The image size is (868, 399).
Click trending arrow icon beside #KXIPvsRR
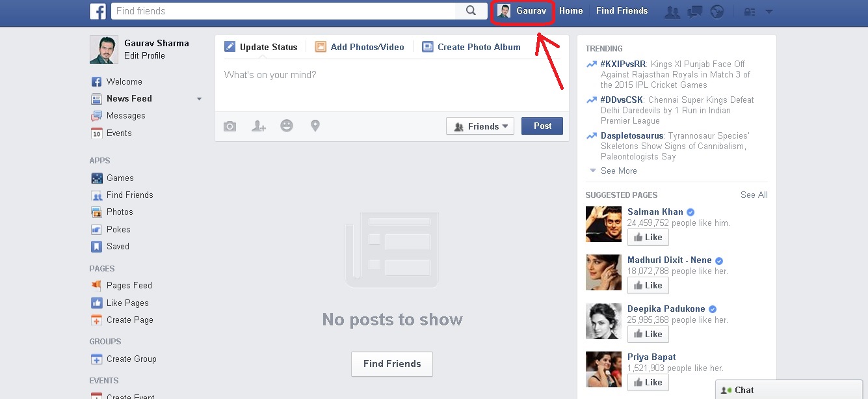click(x=591, y=64)
